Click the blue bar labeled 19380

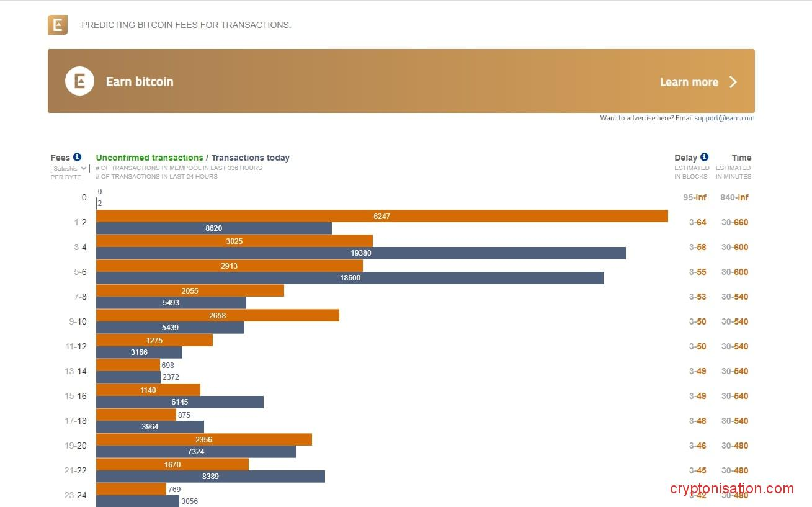click(x=360, y=253)
